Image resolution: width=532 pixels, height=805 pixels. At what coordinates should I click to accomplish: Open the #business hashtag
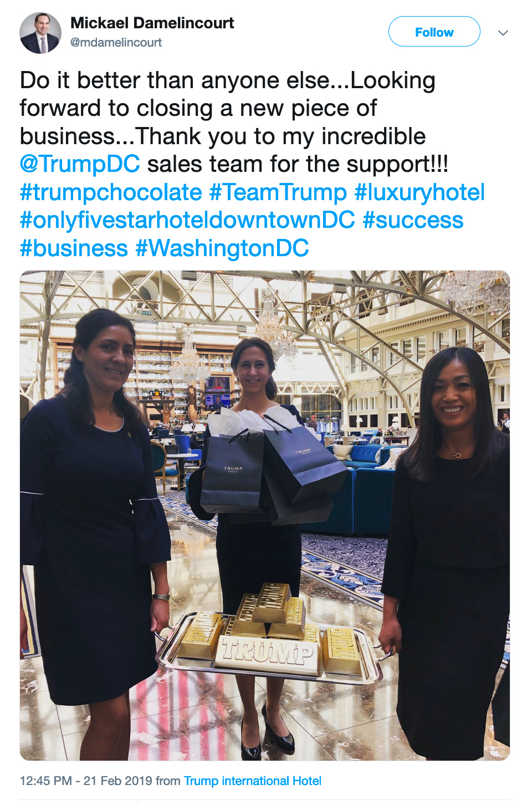click(x=74, y=248)
